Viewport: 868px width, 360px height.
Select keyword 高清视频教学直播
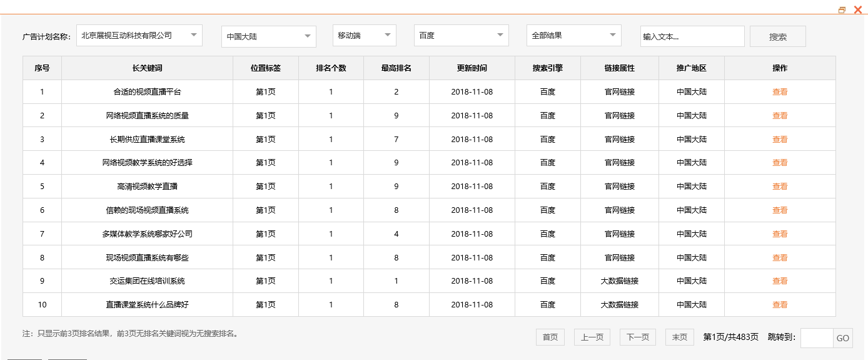pos(147,187)
